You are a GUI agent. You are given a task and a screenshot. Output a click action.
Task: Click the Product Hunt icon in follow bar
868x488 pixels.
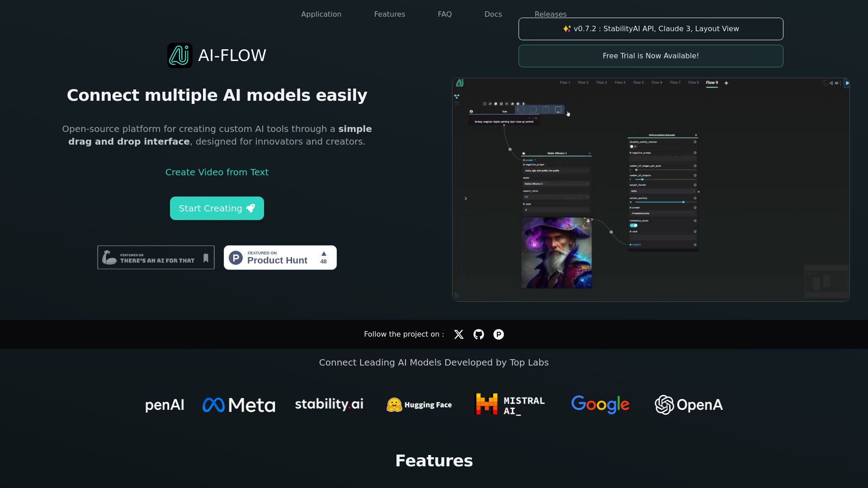coord(498,334)
